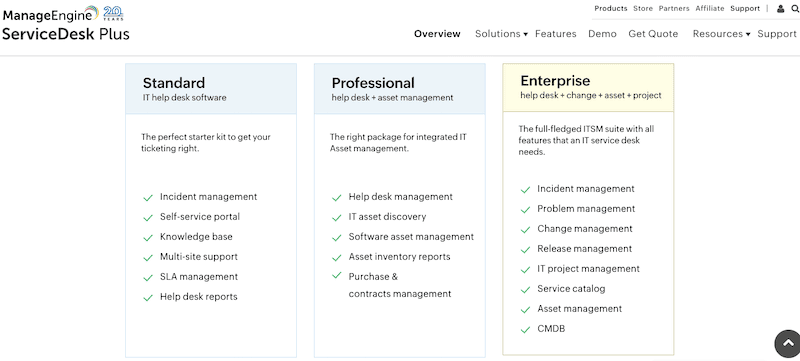Click checkmark beside Asset inventory reports
Screen dimensions: 800x361
[x=336, y=257]
